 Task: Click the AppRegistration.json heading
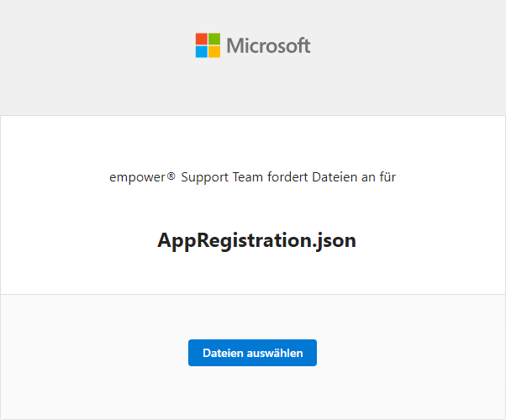coord(256,240)
